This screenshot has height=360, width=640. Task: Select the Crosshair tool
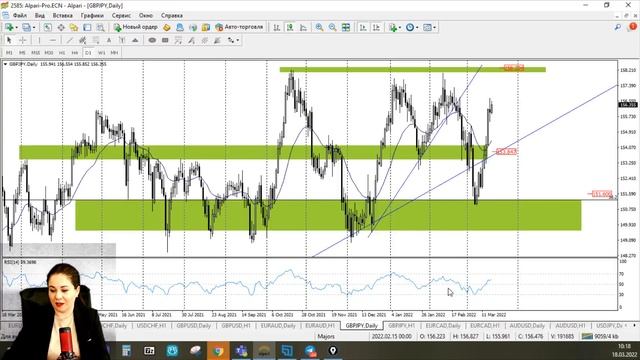pyautogui.click(x=22, y=40)
